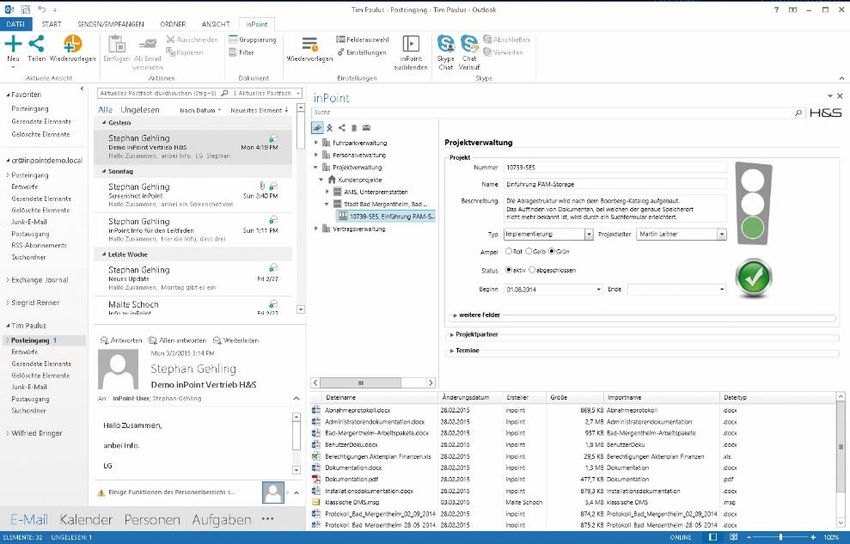This screenshot has height=544, width=850.
Task: Click Weiterleiten button
Action: pos(236,340)
